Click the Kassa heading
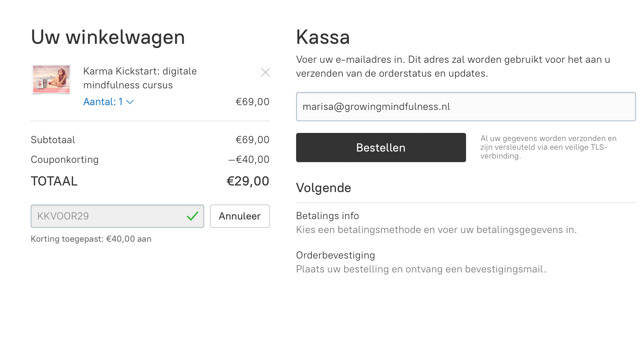This screenshot has height=344, width=644. pos(323,37)
